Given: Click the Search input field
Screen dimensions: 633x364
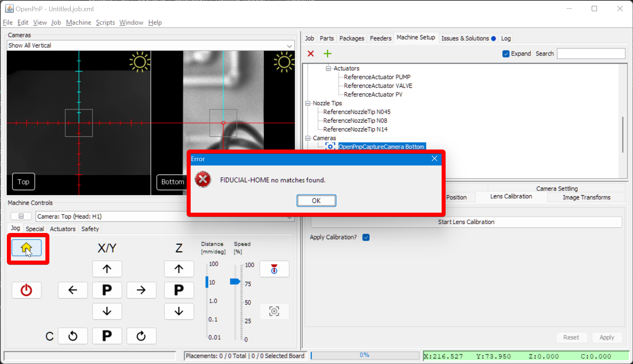Looking at the screenshot, I should tap(591, 54).
